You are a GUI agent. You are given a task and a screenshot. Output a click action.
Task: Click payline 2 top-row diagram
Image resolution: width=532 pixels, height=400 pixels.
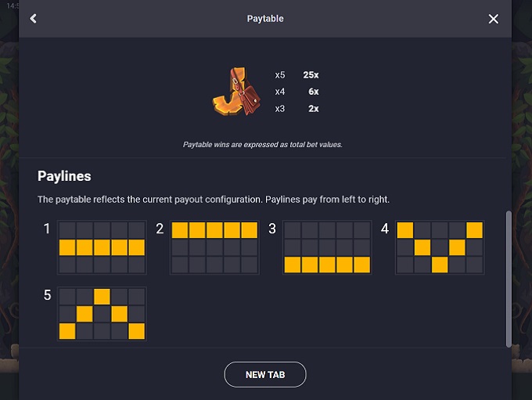[214, 247]
